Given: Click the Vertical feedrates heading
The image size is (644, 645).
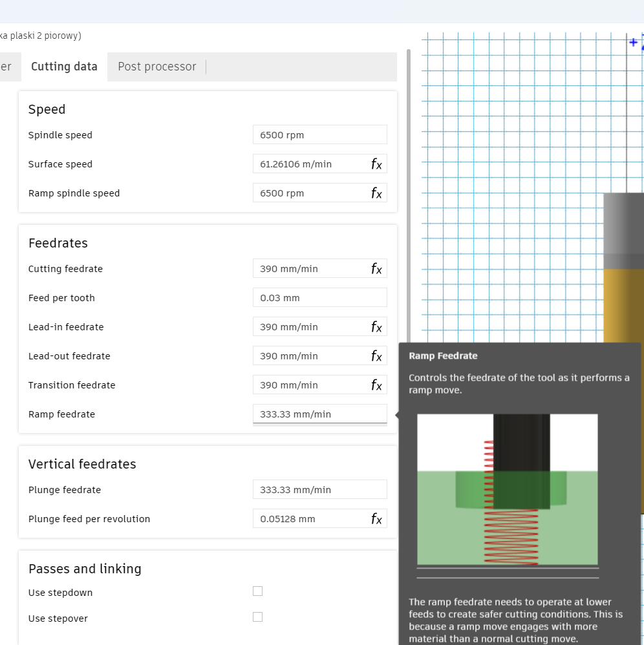Looking at the screenshot, I should tap(82, 464).
